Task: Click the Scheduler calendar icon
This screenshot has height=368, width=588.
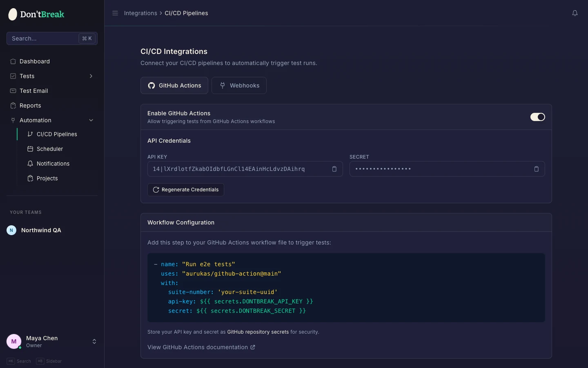Action: pyautogui.click(x=30, y=149)
